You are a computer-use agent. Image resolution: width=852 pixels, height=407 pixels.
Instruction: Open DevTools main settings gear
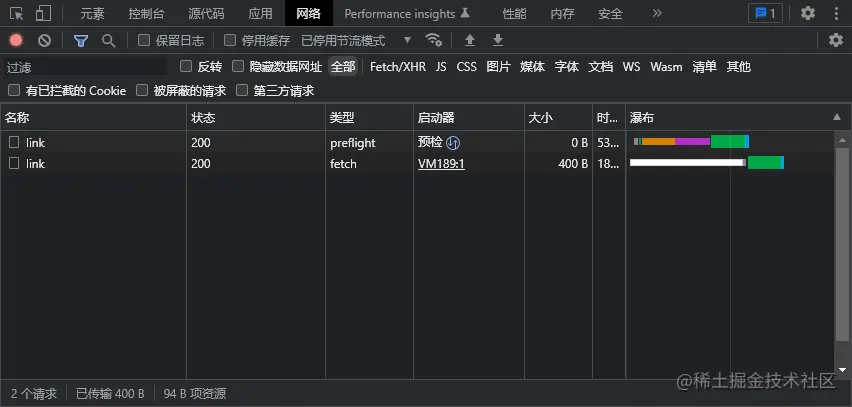pyautogui.click(x=808, y=13)
